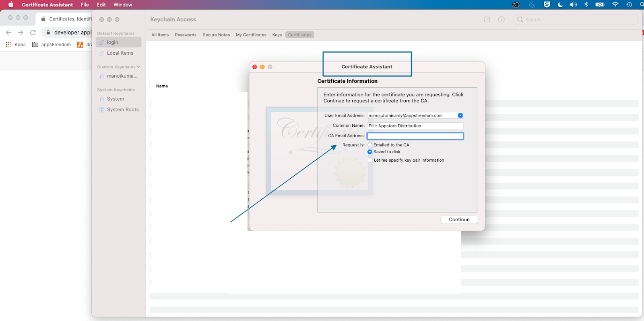Select the login keychain

[118, 42]
